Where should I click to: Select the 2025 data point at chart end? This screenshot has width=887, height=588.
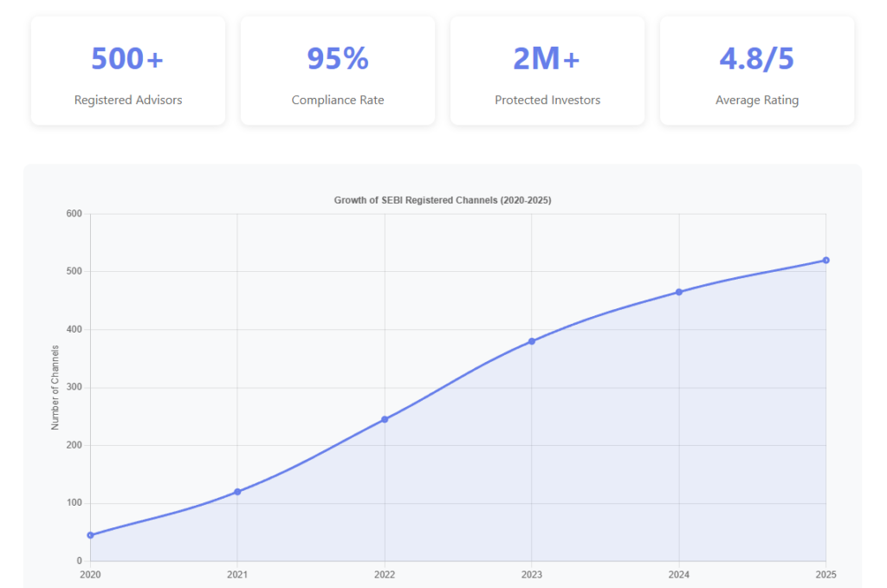[x=825, y=260]
